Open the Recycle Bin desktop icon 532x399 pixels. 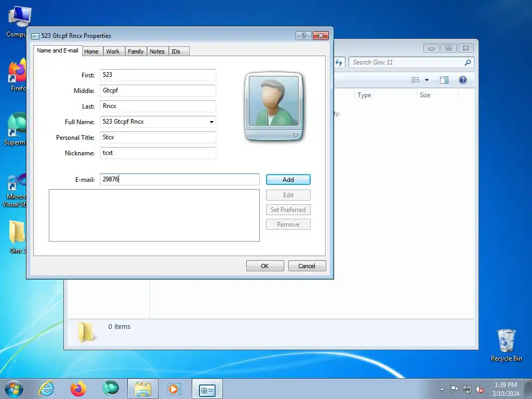[x=506, y=345]
